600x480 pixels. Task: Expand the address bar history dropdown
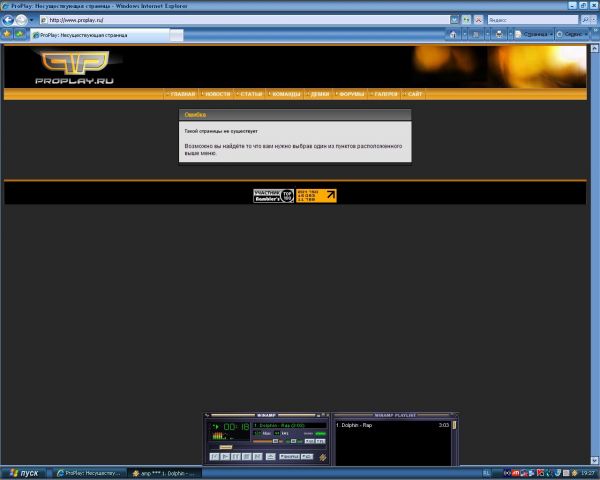[454, 20]
